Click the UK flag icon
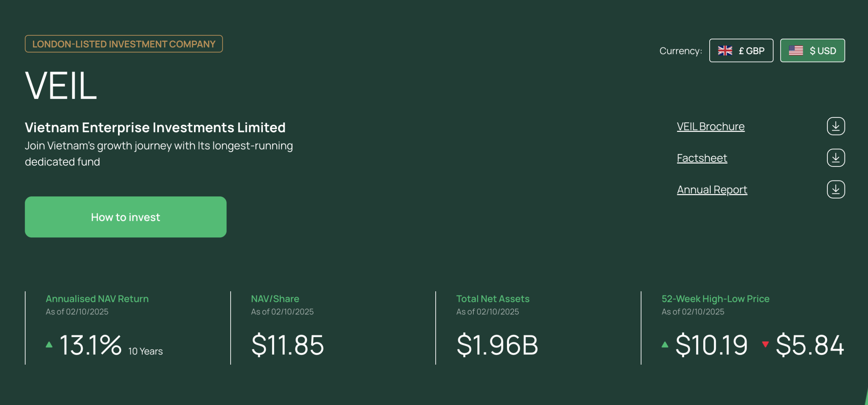Viewport: 868px width, 405px height. (x=725, y=51)
